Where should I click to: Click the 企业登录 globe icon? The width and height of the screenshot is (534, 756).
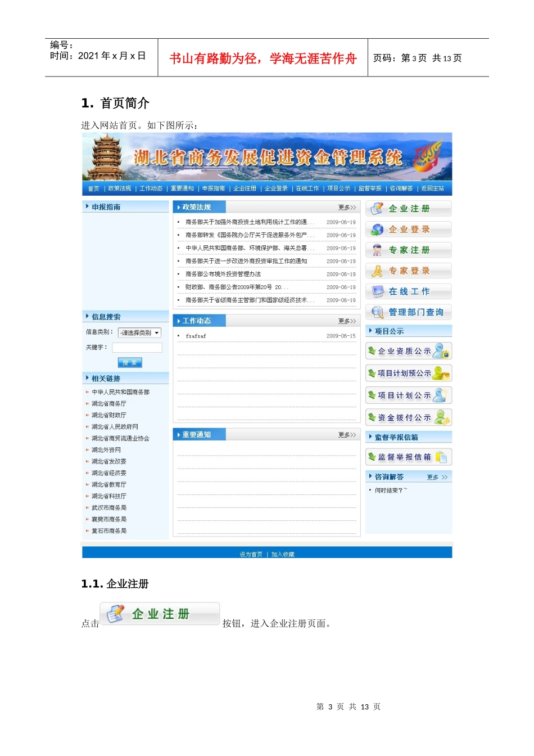tap(377, 229)
